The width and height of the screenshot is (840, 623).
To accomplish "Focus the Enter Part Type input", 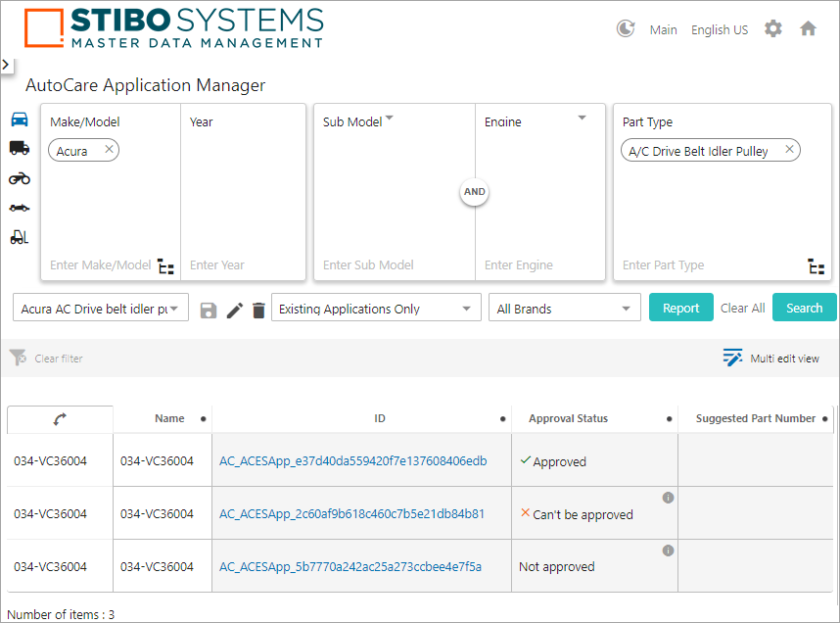I will click(663, 265).
